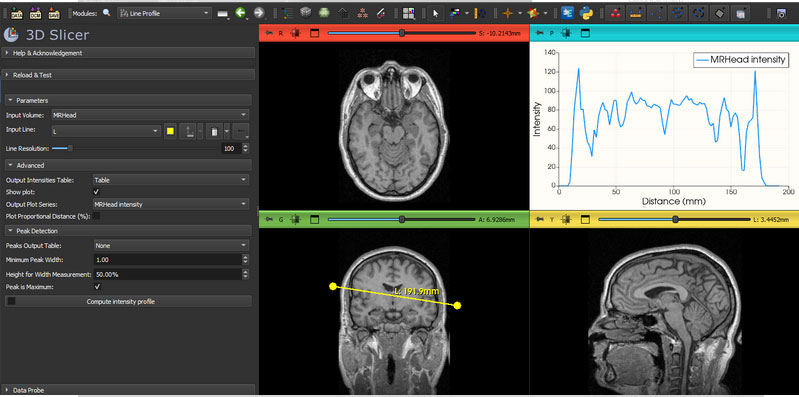The image size is (799, 397).
Task: Collapse the Peak Detection section
Action: (128, 231)
